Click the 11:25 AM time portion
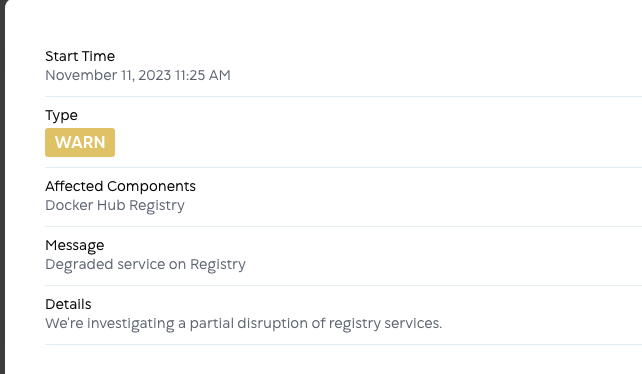 (x=203, y=75)
